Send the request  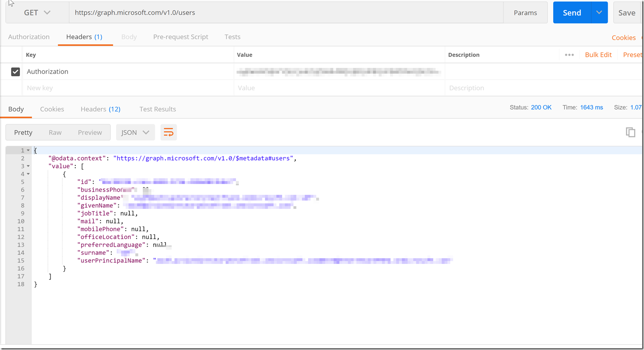click(x=572, y=13)
